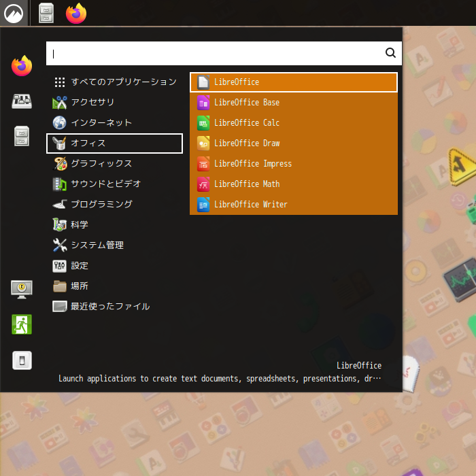Click the LibreOffice white document icon

click(203, 82)
